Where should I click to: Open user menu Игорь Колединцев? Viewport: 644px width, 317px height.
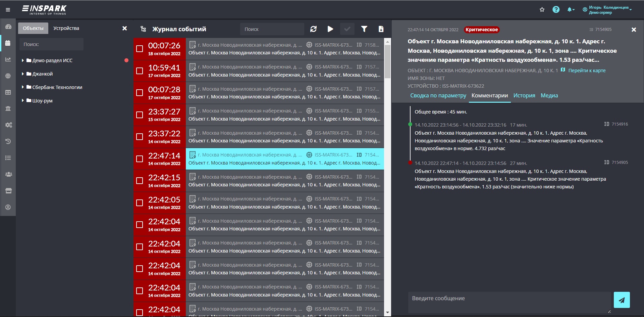tap(607, 10)
